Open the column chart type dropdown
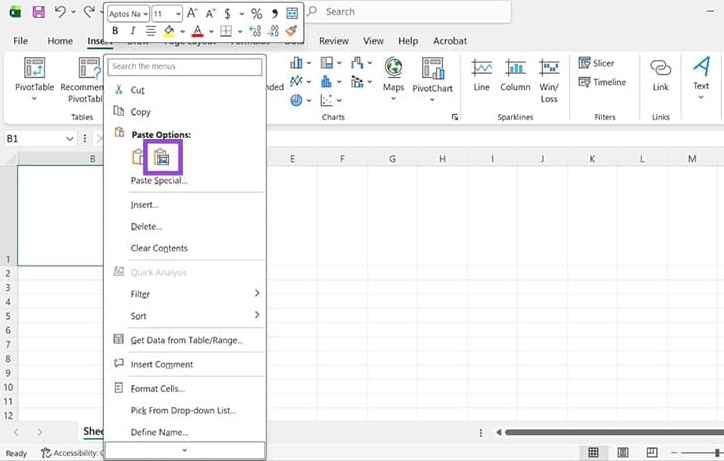This screenshot has height=461, width=724. [x=309, y=63]
